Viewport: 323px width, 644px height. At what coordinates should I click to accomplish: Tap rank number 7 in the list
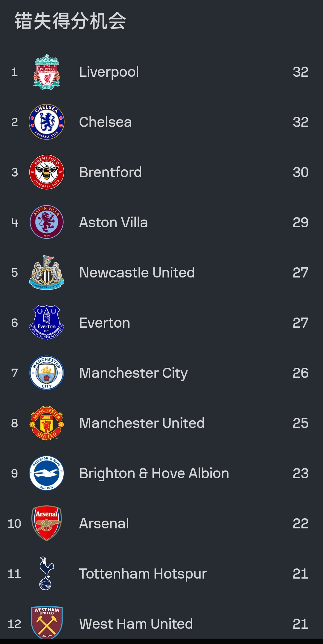tap(14, 373)
